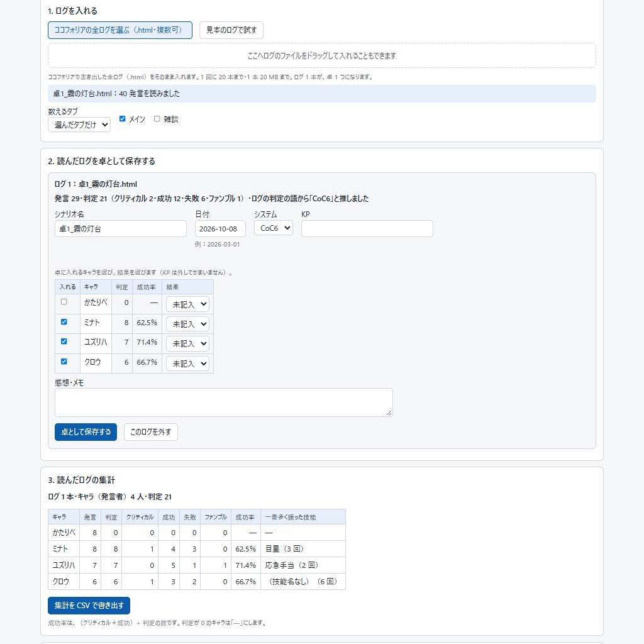This screenshot has height=644, width=644.
Task: Click the ユズリハ row name in summary table
Action: [64, 565]
